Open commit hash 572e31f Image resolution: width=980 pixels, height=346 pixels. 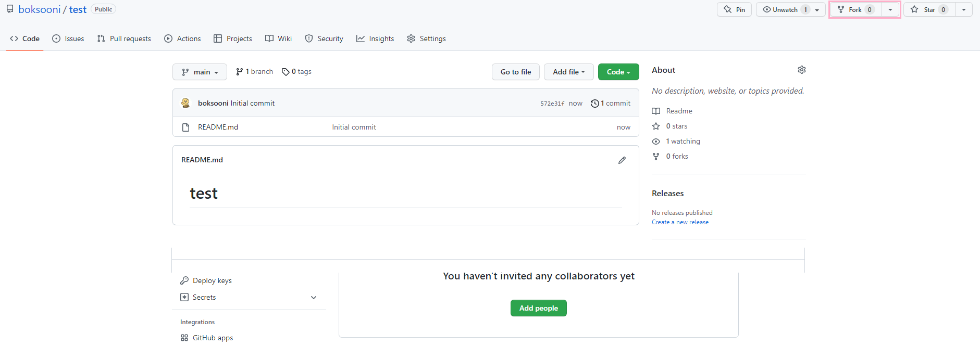(552, 104)
